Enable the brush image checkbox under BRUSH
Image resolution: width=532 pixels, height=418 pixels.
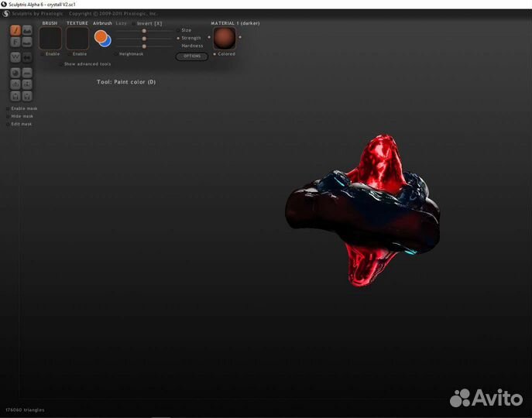(x=42, y=54)
